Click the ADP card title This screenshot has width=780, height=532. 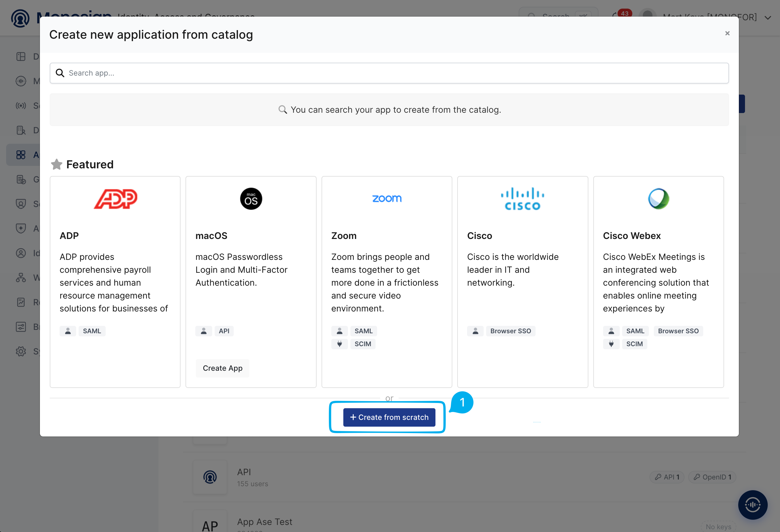[69, 236]
